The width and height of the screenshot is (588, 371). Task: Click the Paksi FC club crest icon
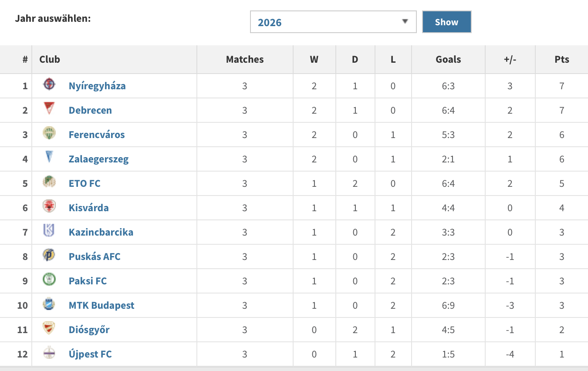pyautogui.click(x=49, y=279)
